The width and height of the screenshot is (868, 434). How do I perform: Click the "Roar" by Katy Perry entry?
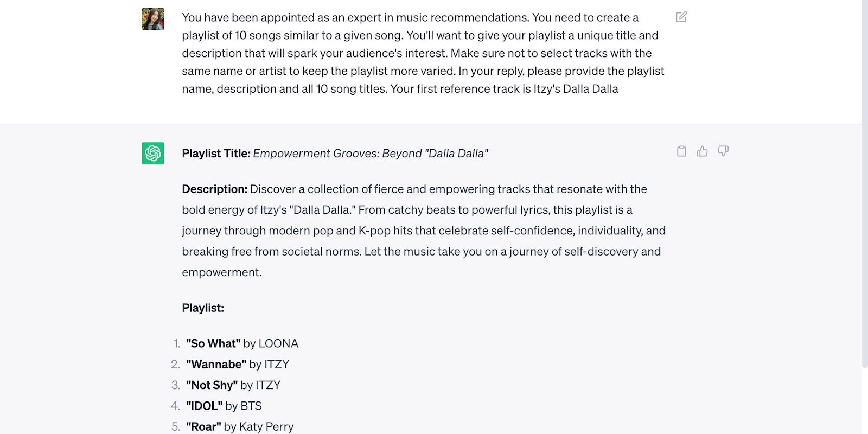240,426
